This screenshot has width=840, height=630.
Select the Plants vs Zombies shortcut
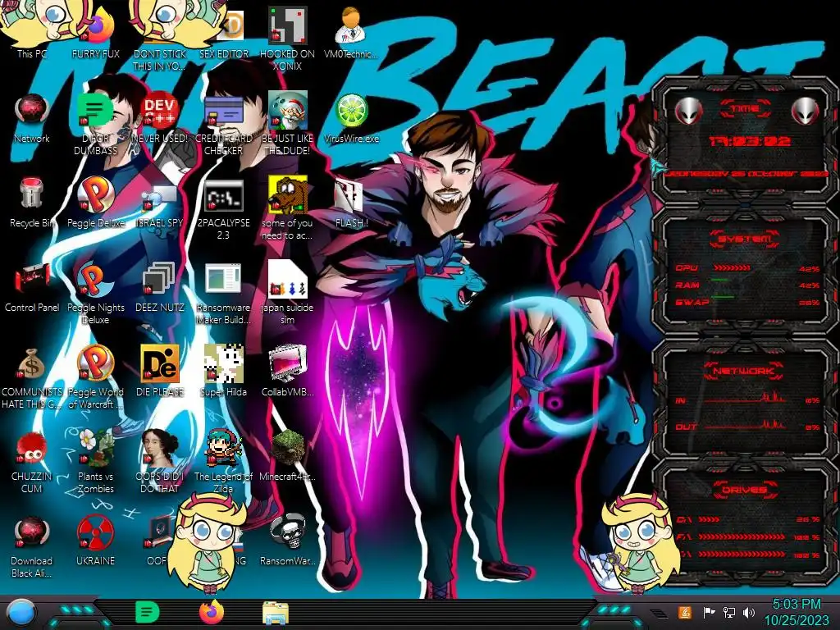(x=95, y=462)
